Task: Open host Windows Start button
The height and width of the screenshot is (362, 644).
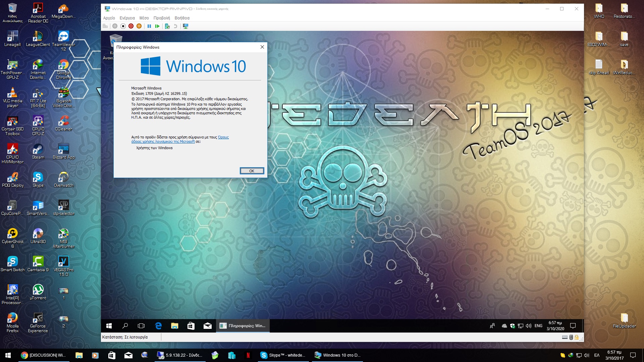Action: pyautogui.click(x=8, y=355)
